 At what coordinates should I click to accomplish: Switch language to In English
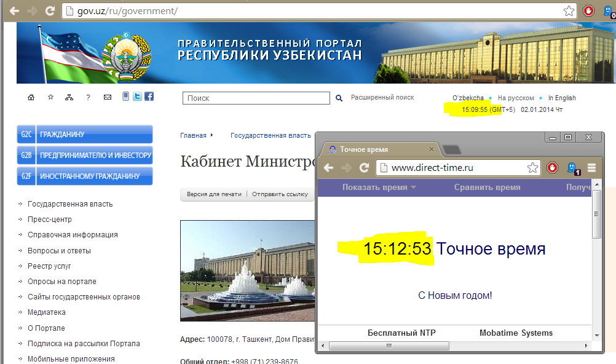point(562,98)
